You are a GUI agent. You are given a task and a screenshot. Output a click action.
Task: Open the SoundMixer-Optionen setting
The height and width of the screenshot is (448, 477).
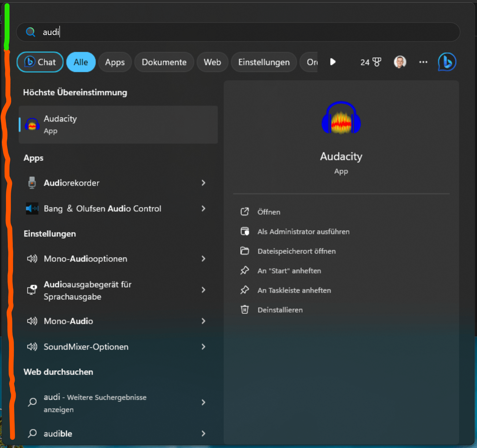coord(118,347)
